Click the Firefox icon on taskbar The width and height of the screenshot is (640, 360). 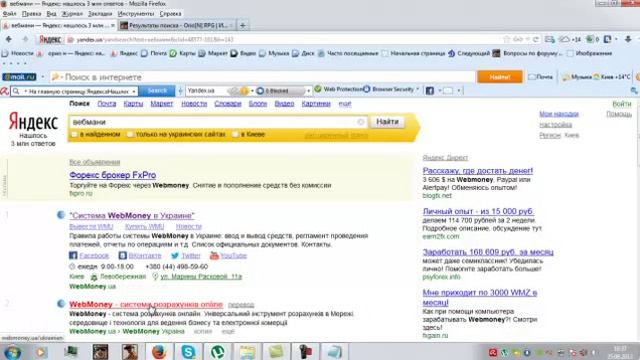[x=159, y=352]
